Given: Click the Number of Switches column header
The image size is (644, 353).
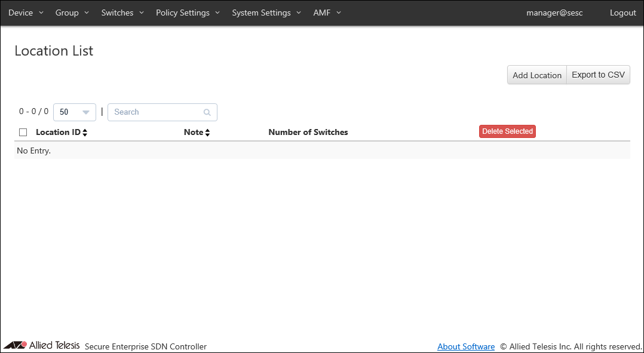Looking at the screenshot, I should click(308, 132).
